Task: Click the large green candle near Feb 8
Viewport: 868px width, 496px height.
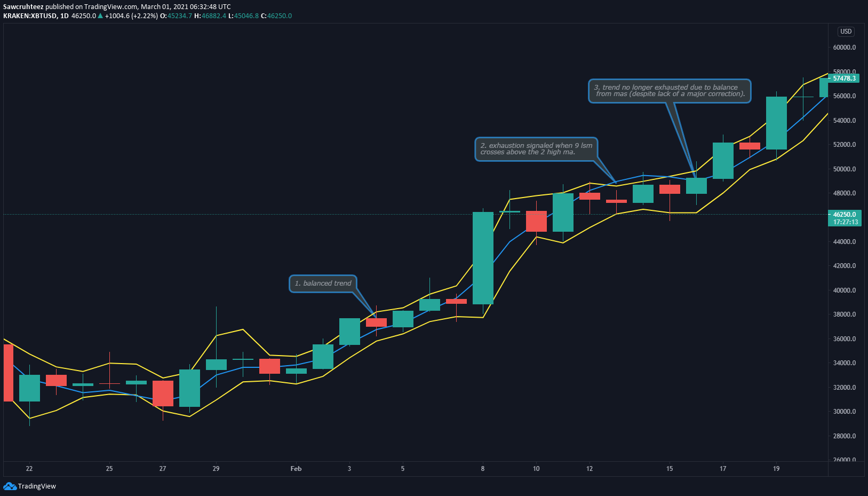Action: (483, 258)
